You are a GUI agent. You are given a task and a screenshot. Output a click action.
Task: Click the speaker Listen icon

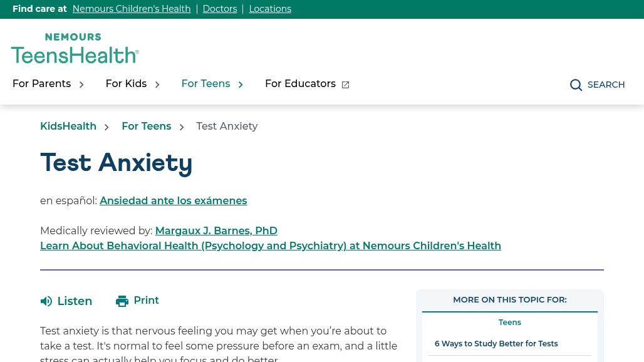coord(46,302)
